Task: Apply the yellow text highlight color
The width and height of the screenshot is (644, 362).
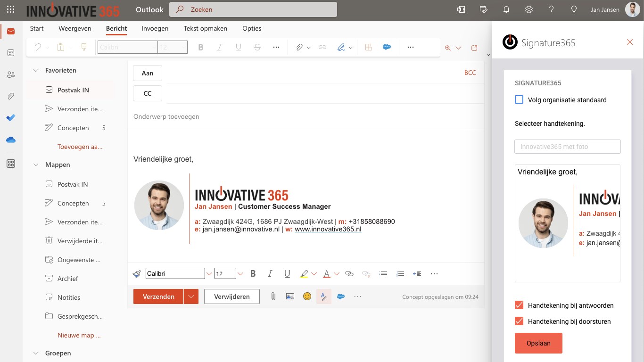Action: pos(304,274)
